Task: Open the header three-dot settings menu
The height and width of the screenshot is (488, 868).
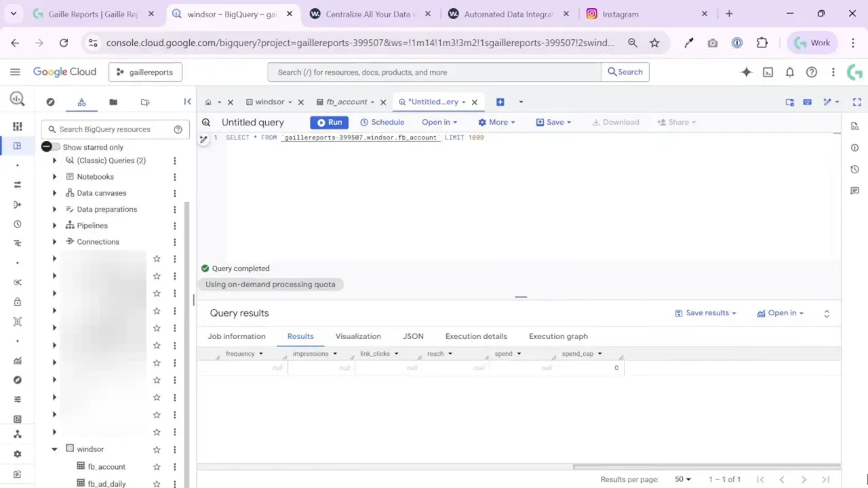Action: click(833, 72)
